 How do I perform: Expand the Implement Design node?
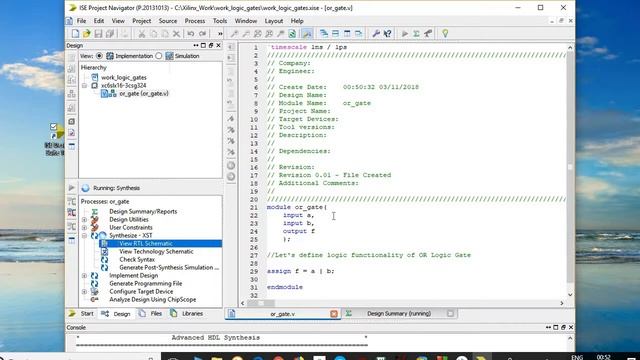(x=84, y=276)
